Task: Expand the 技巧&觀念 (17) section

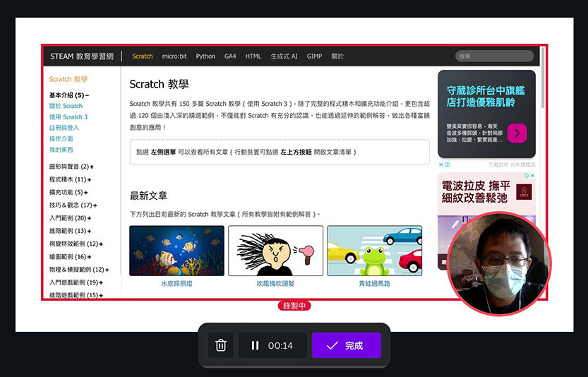Action: [x=73, y=205]
